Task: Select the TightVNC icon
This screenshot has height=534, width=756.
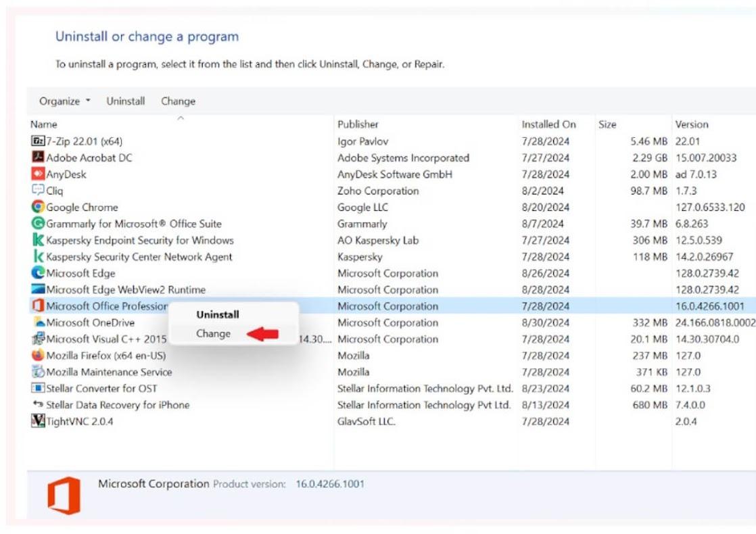Action: click(38, 420)
